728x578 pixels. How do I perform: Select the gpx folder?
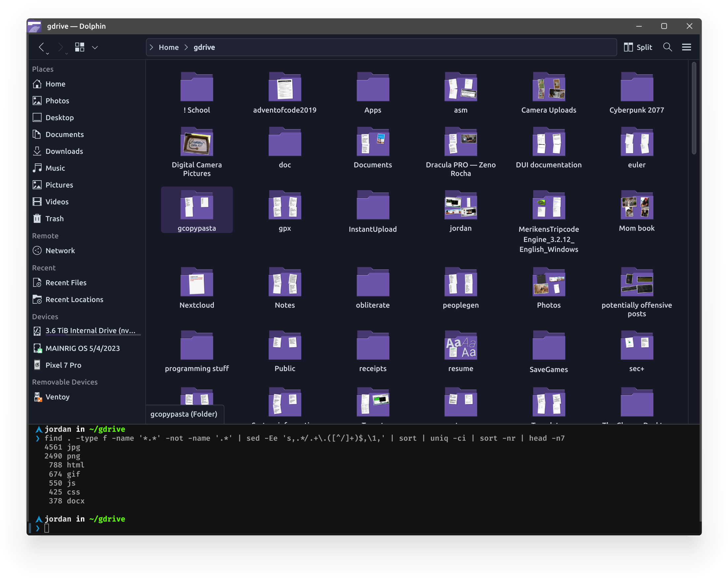[x=285, y=211]
